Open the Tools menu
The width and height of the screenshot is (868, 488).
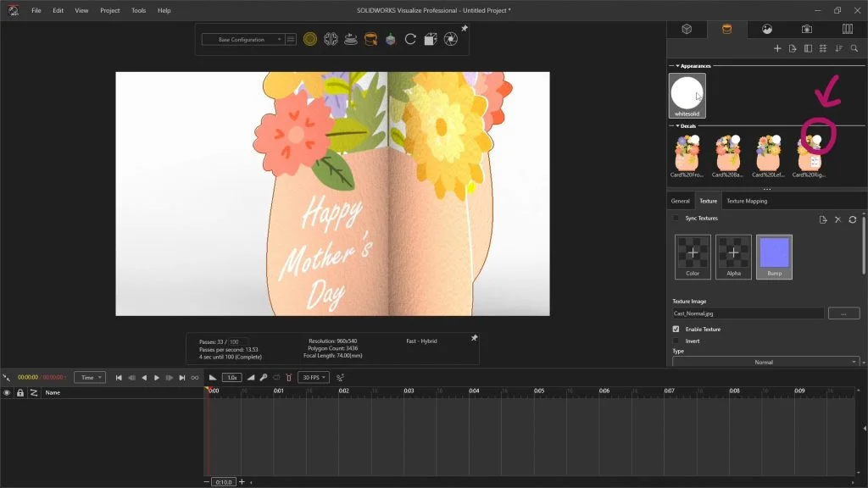coord(138,10)
